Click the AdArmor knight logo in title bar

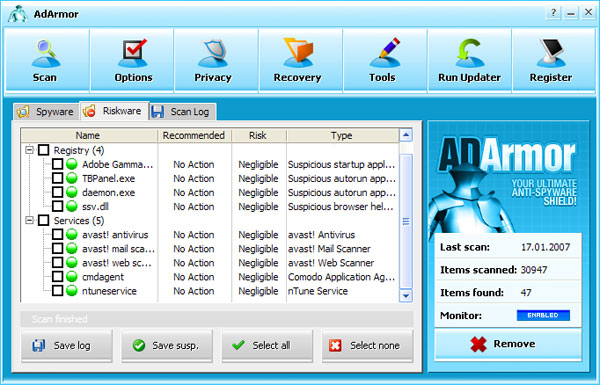(x=18, y=14)
